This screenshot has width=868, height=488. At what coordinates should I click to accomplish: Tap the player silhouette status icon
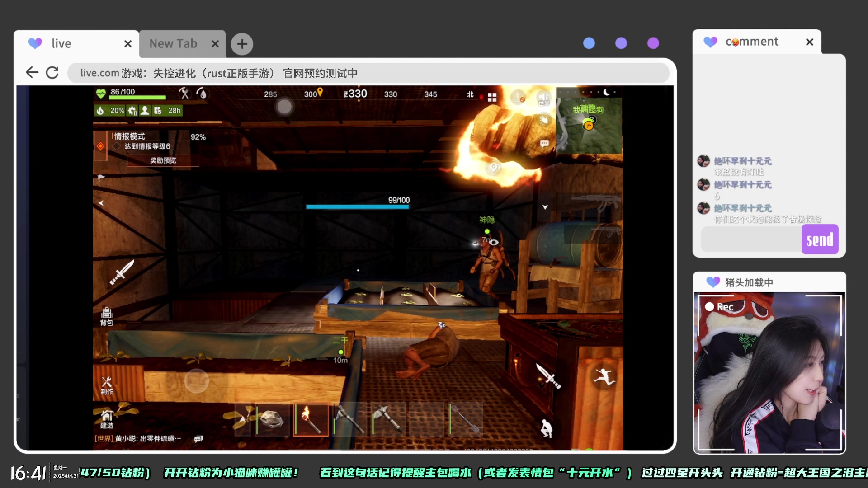(145, 111)
